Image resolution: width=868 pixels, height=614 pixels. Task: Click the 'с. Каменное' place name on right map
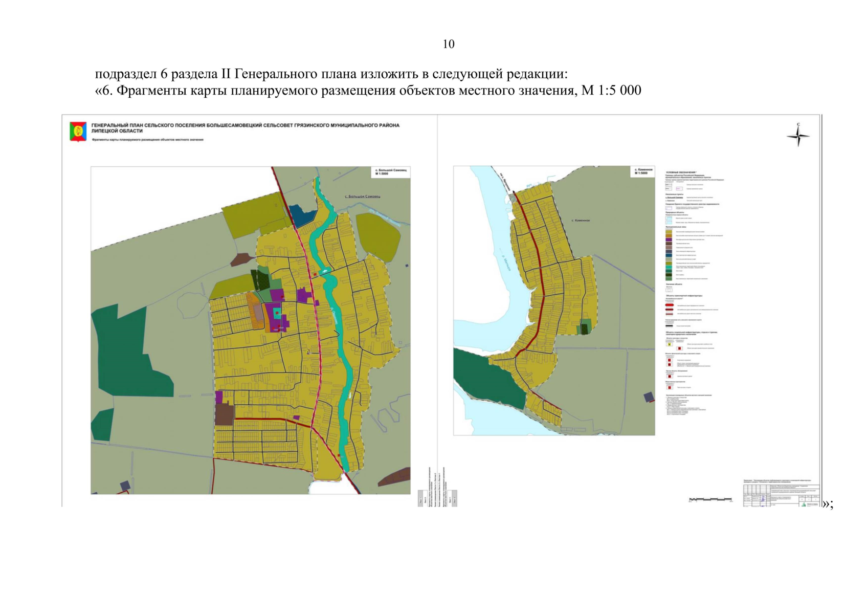[x=580, y=221]
